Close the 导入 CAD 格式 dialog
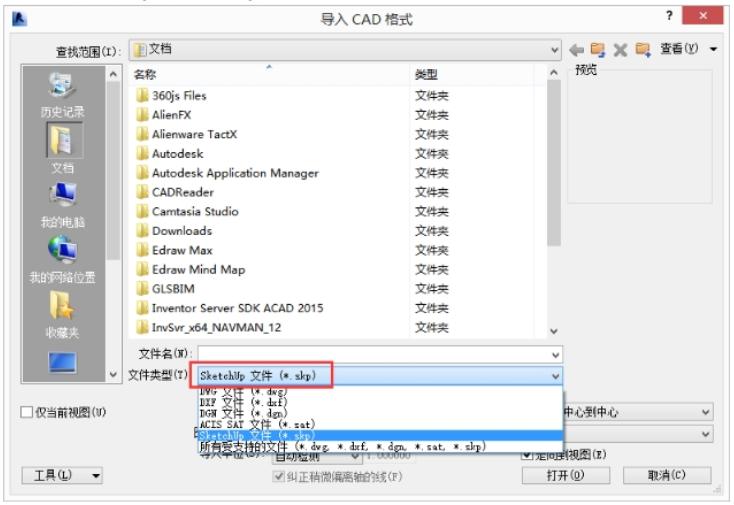The height and width of the screenshot is (505, 734). [x=703, y=15]
